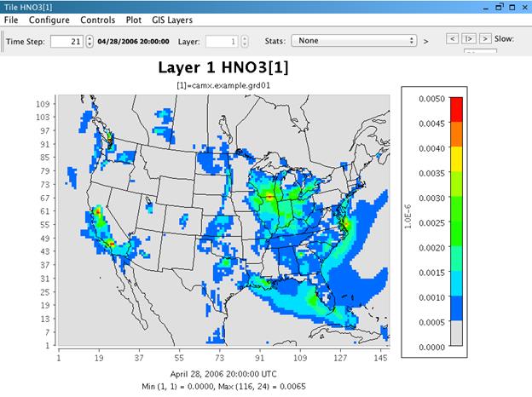Open the Plot menu

(x=133, y=20)
